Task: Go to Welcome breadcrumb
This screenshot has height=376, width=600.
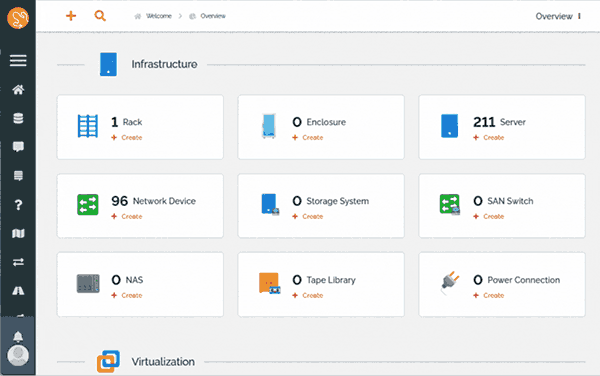Action: (159, 16)
